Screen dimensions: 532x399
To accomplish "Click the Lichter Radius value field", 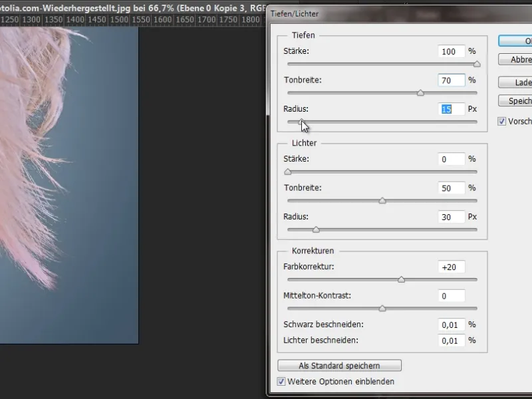I will click(x=452, y=217).
